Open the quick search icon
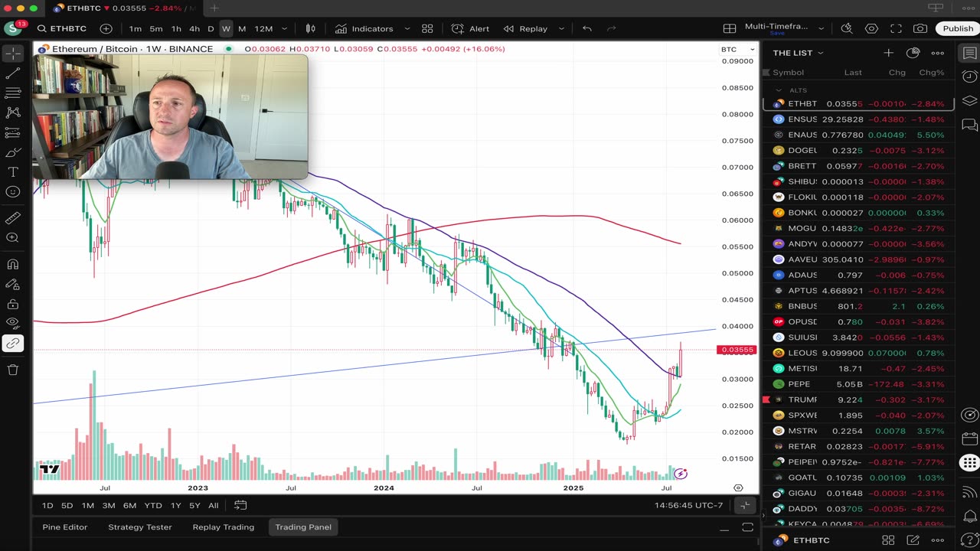Screen dimensions: 980x551 point(847,28)
